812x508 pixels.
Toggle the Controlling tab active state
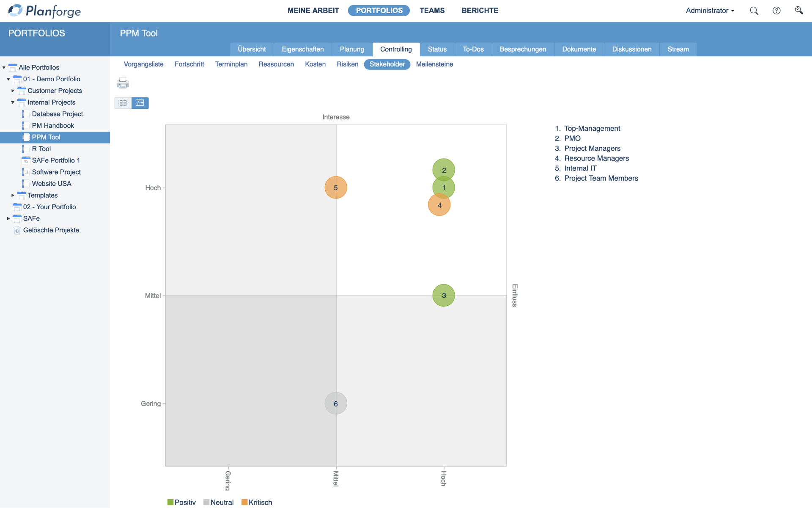[396, 49]
